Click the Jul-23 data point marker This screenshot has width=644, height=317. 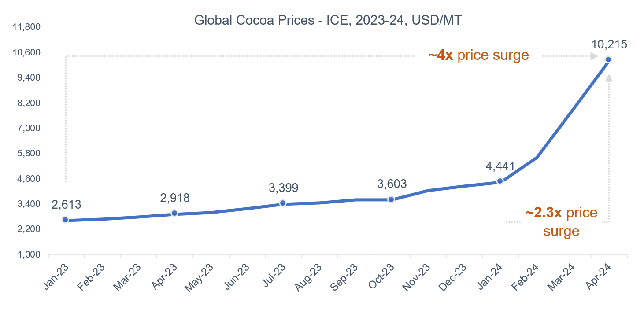tap(283, 203)
